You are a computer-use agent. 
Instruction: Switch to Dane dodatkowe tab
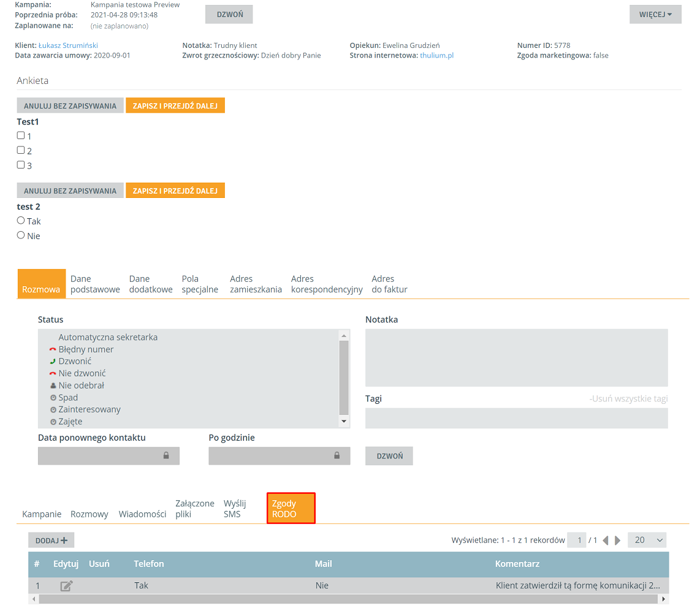pos(151,284)
